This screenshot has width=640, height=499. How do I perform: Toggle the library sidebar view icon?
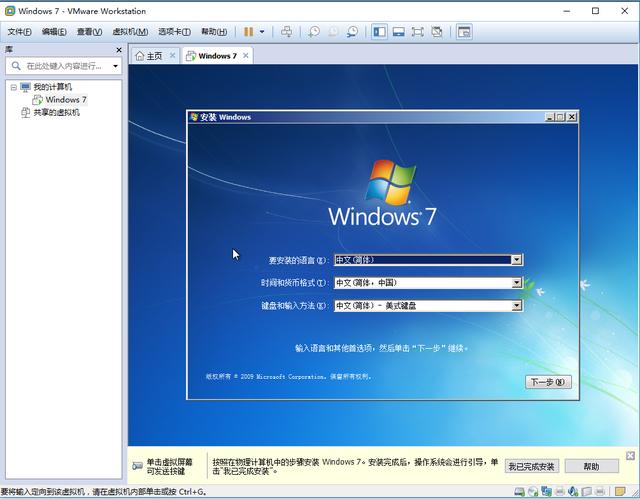tap(380, 32)
